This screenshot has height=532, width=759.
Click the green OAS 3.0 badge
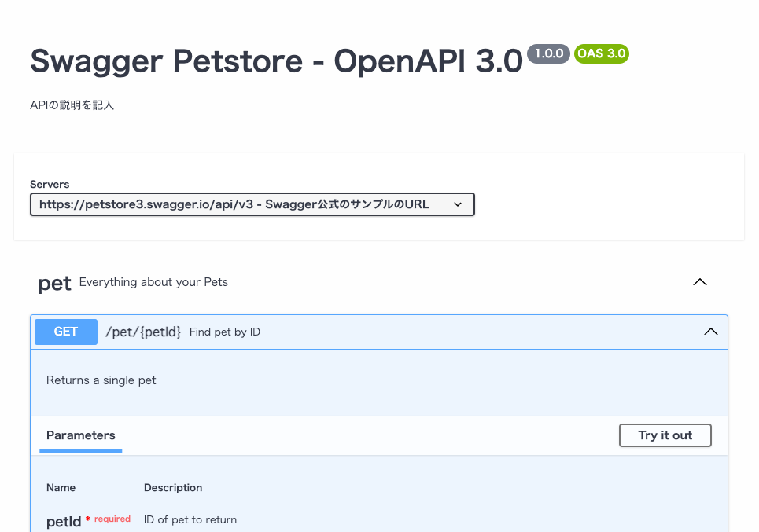click(x=602, y=53)
